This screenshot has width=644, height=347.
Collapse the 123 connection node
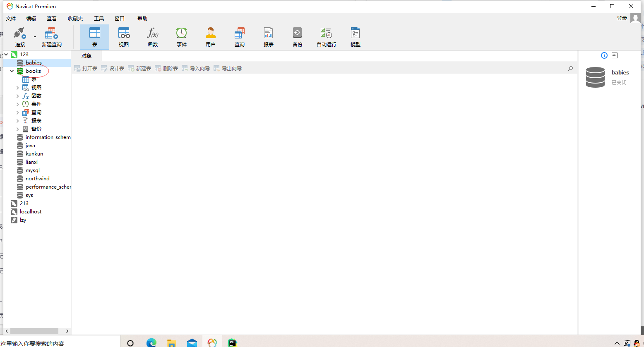pyautogui.click(x=6, y=54)
